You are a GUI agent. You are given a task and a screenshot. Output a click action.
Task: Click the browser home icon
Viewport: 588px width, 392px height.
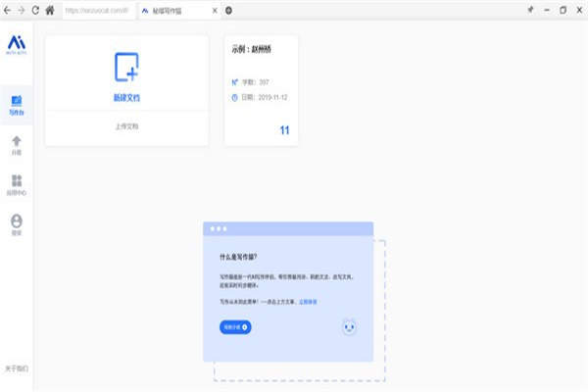point(49,10)
